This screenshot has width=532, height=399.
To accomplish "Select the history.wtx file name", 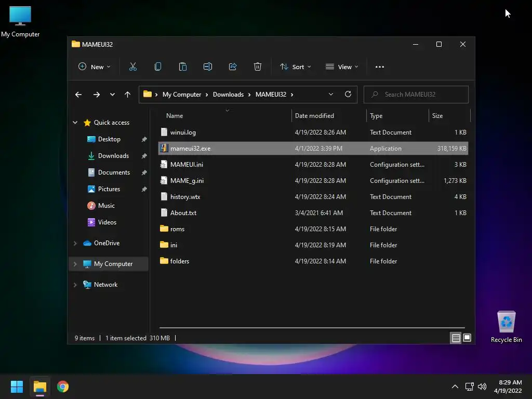I will tap(185, 197).
